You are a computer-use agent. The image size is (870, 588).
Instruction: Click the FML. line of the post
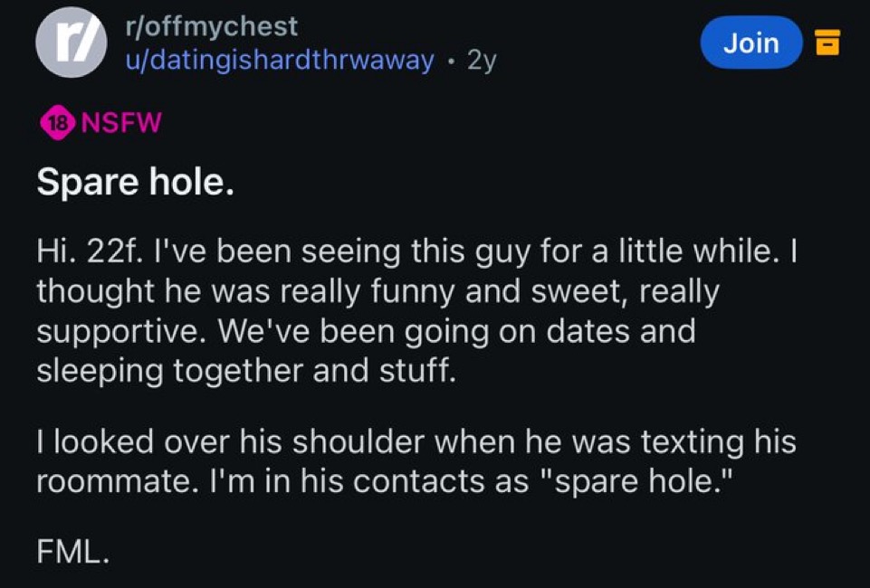[x=73, y=553]
